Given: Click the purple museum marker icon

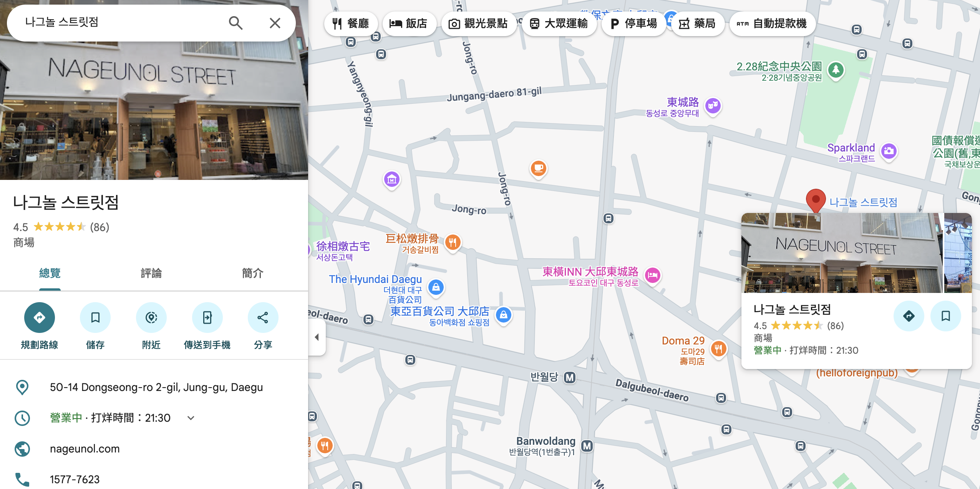Looking at the screenshot, I should [x=392, y=180].
